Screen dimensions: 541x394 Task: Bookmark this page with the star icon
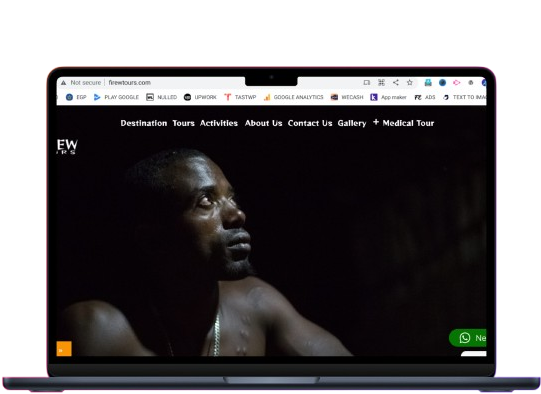click(410, 82)
